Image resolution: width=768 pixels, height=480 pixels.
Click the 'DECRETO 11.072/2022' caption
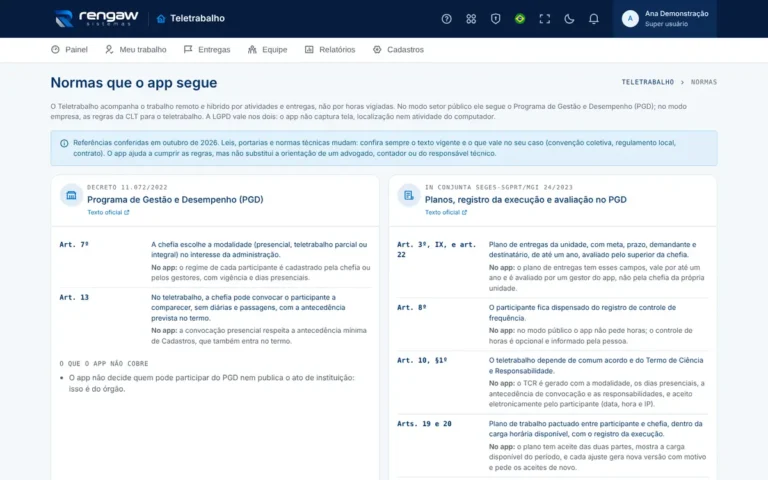[127, 187]
